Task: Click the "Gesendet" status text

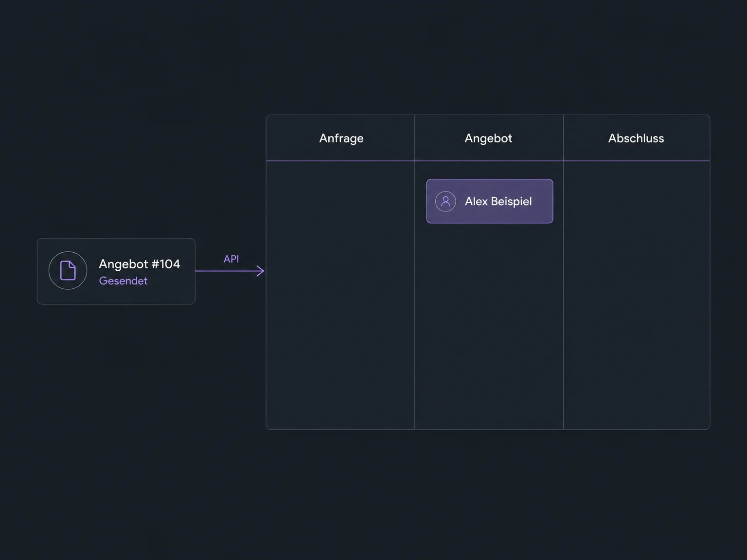Action: coord(123,281)
